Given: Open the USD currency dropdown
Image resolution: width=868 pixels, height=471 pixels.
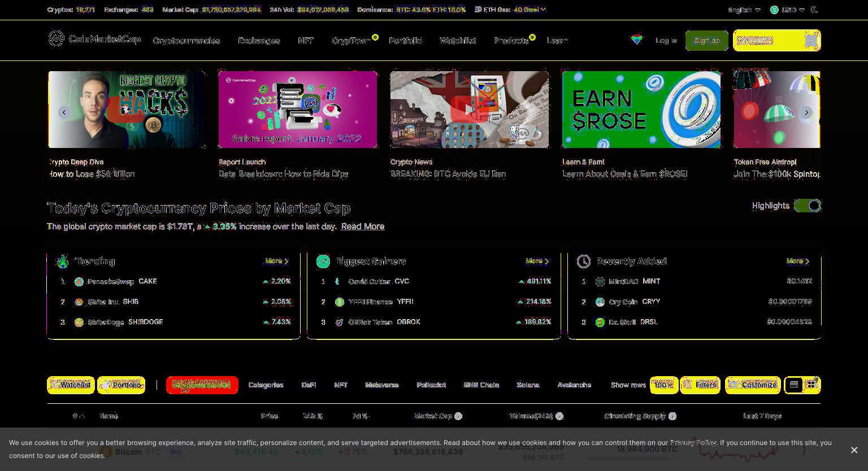Looking at the screenshot, I should point(787,10).
